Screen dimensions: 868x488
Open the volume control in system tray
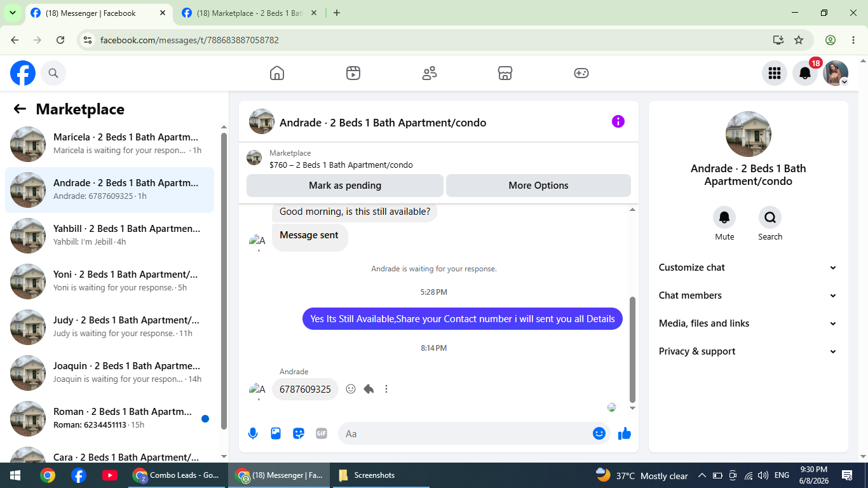763,475
